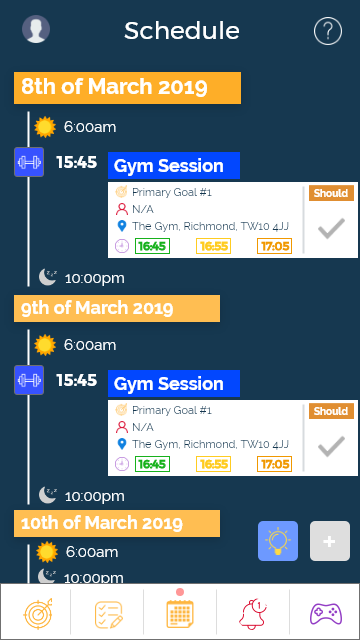Open the game controller tab
Image resolution: width=360 pixels, height=640 pixels.
(326, 613)
